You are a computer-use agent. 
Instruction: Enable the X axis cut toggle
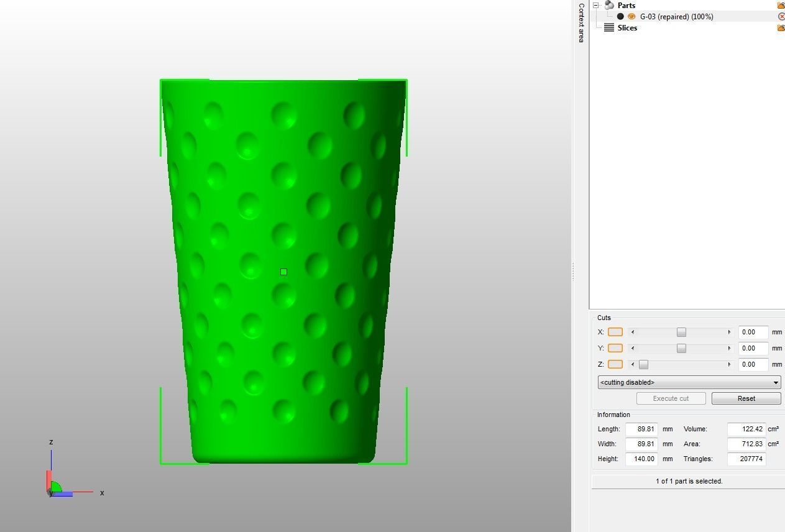(615, 332)
